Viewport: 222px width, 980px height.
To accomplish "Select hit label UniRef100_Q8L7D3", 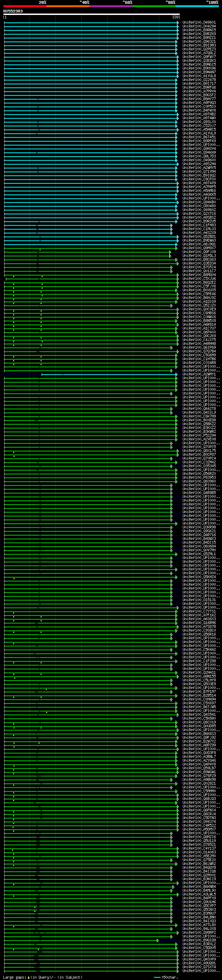I will pyautogui.click(x=199, y=156).
